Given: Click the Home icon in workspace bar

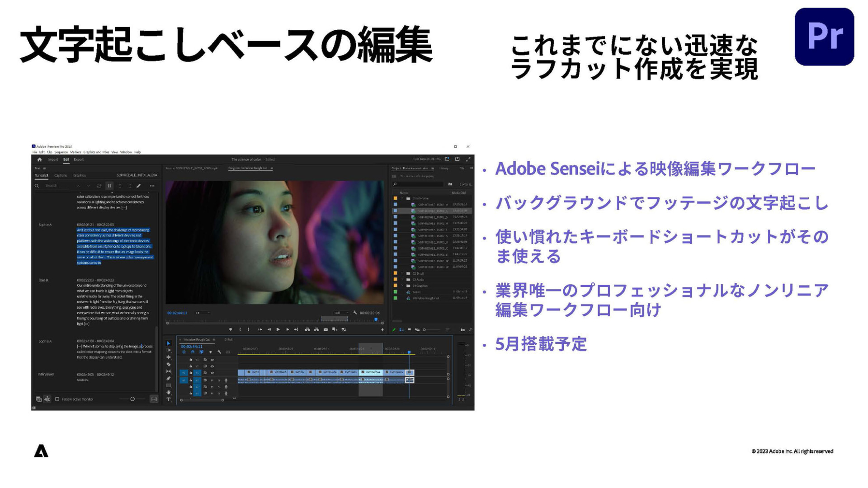Looking at the screenshot, I should [39, 160].
